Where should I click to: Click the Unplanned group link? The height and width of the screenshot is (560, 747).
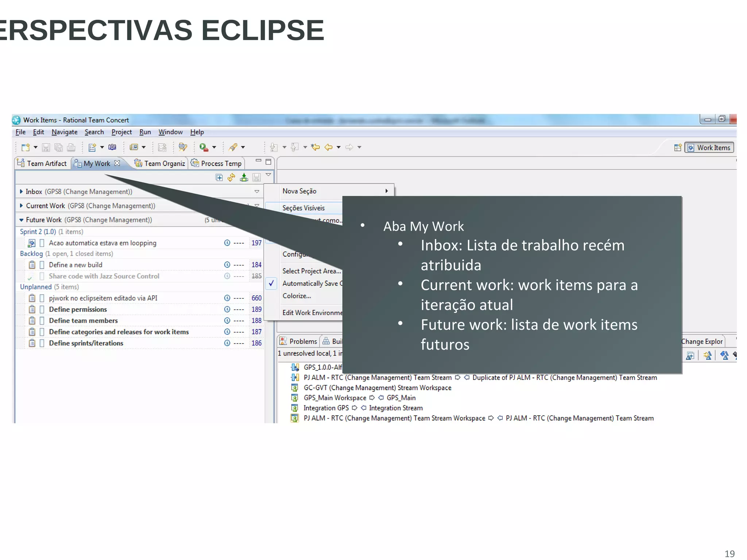click(36, 287)
